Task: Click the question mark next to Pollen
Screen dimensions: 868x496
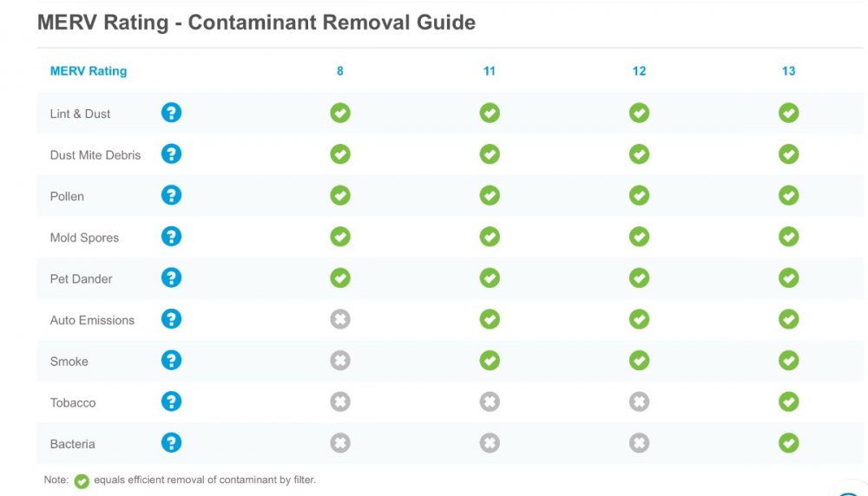Action: click(172, 196)
